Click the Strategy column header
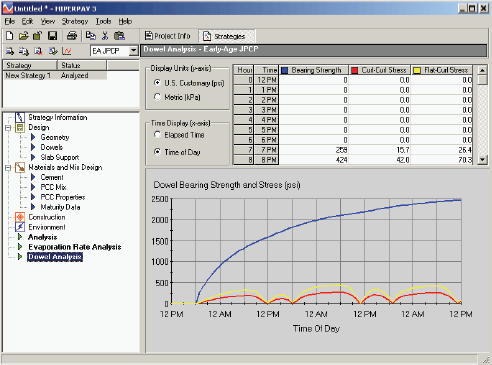The image size is (492, 365). coord(30,65)
